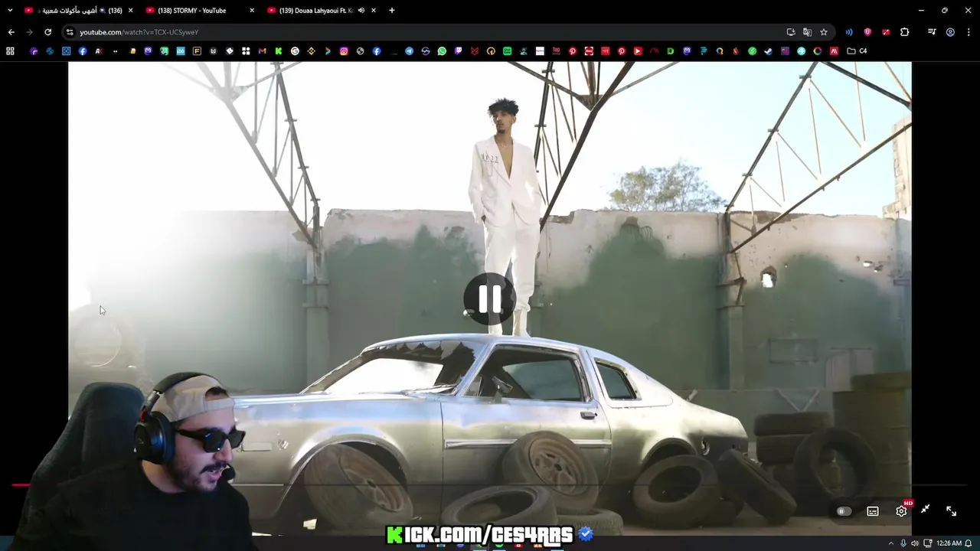This screenshot has width=980, height=551.
Task: Open the Chrome three-dot menu
Action: [969, 32]
